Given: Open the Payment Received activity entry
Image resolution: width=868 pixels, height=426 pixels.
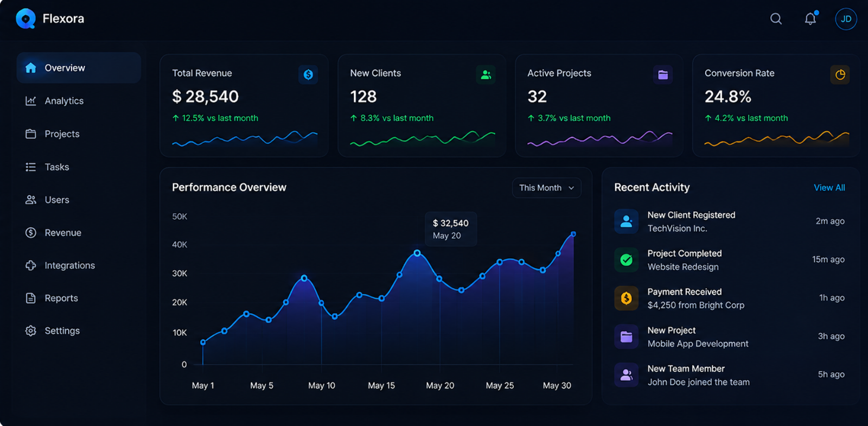Looking at the screenshot, I should [730, 298].
